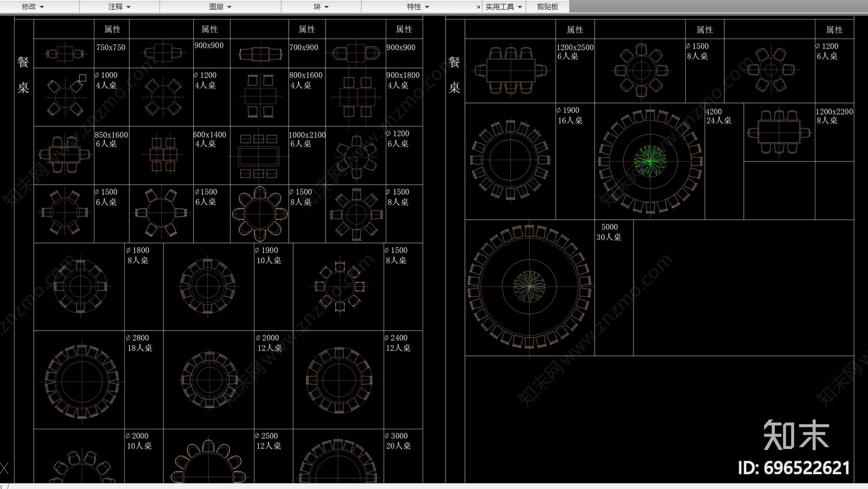Click the 800x1600 4人桌 label

click(306, 80)
